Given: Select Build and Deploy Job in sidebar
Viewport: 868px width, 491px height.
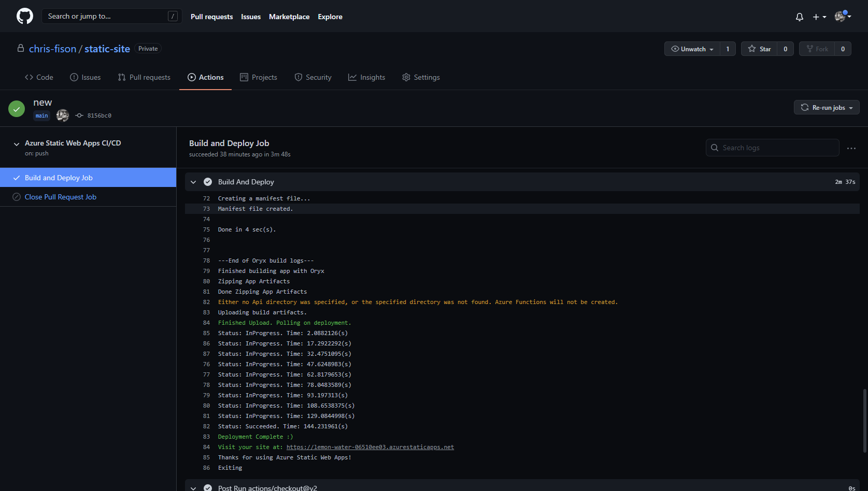Looking at the screenshot, I should pyautogui.click(x=88, y=178).
